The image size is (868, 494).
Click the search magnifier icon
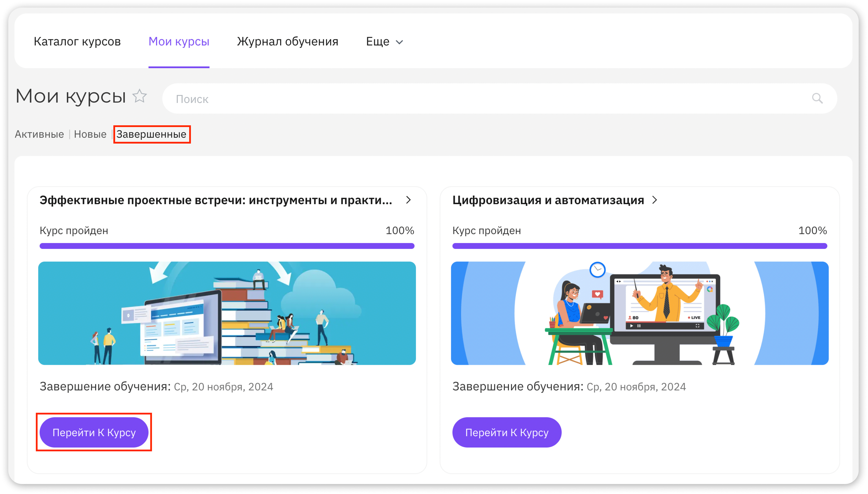point(817,98)
